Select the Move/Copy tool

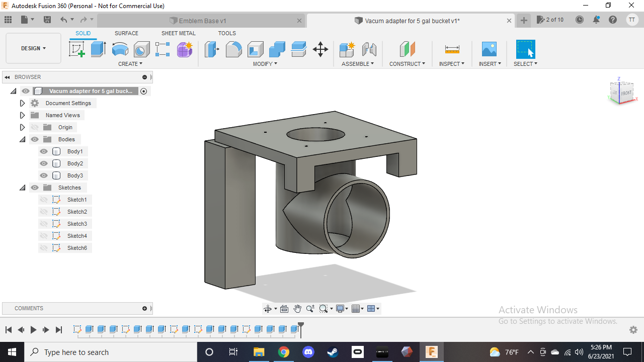pos(320,49)
